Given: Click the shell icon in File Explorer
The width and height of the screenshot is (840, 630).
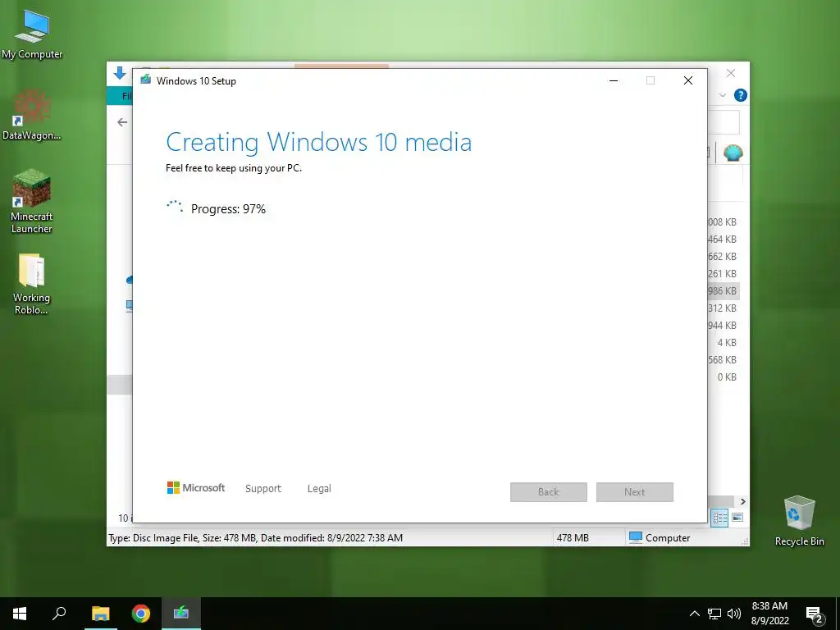Looking at the screenshot, I should pyautogui.click(x=733, y=153).
